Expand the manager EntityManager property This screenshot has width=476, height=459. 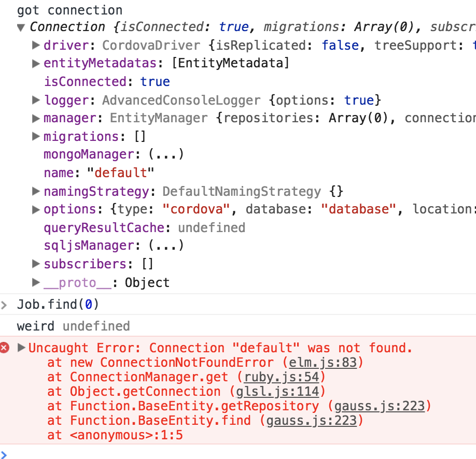(36, 118)
